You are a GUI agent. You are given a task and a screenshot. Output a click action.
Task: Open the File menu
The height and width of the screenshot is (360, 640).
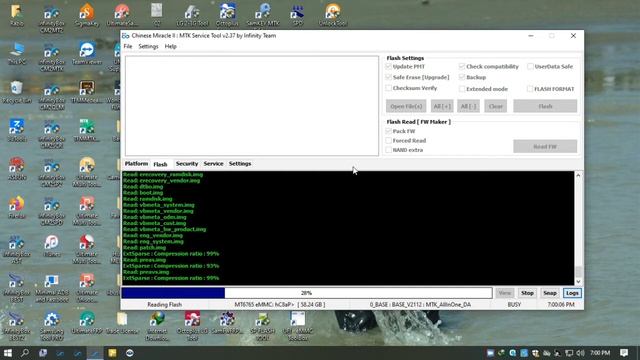pyautogui.click(x=128, y=46)
